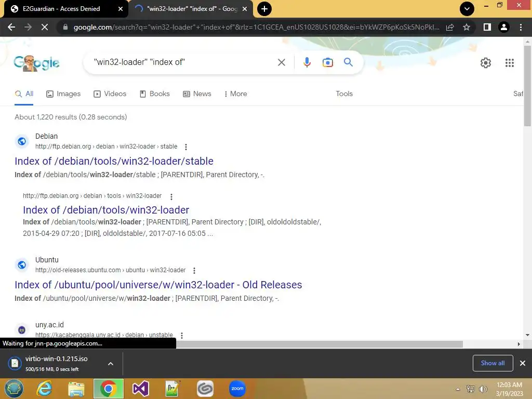Click the uny.ac.id result site icon
This screenshot has height=399, width=532.
pos(22,330)
